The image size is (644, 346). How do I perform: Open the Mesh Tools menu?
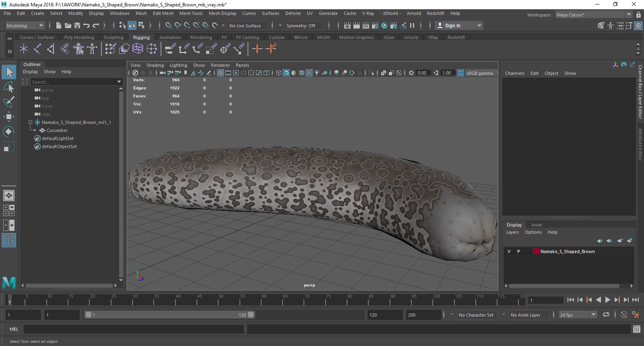tap(191, 13)
